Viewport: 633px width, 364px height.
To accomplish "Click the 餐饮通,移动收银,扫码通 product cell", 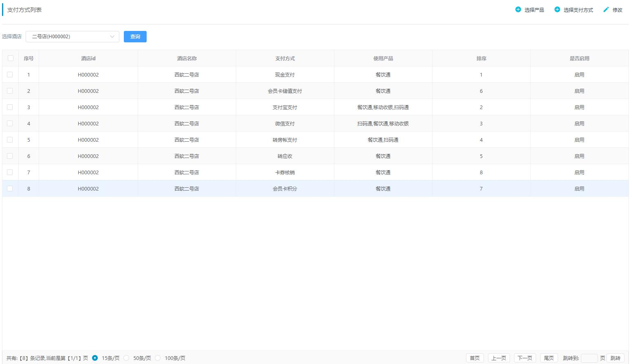I will 383,107.
